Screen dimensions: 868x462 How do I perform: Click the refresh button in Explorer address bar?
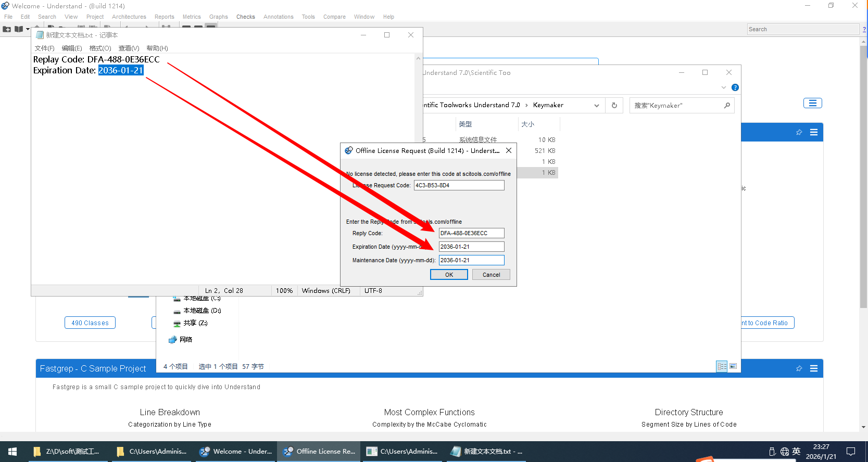614,105
